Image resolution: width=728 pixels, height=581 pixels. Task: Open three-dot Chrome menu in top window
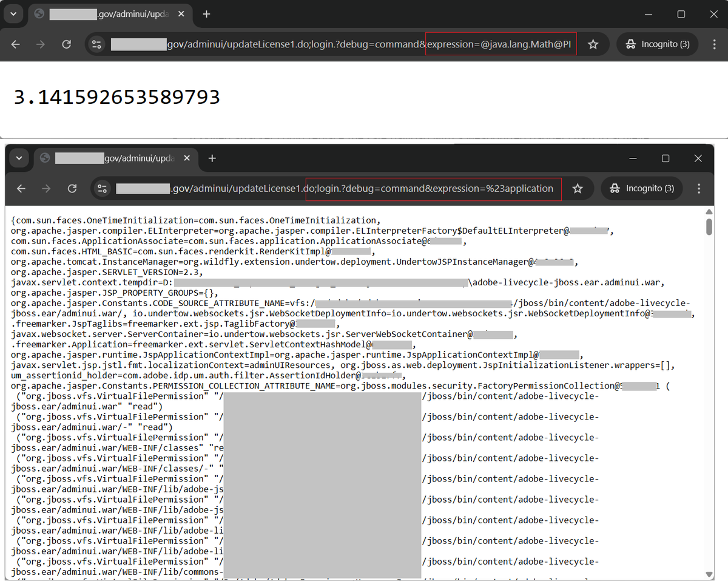pyautogui.click(x=714, y=44)
